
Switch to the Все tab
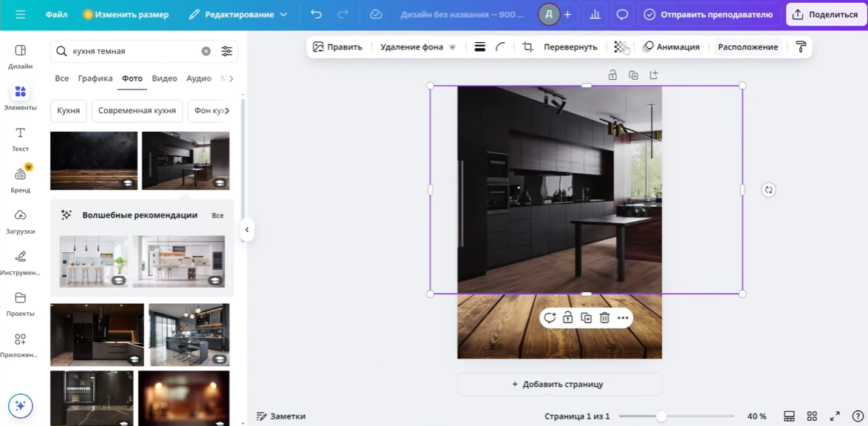click(62, 78)
